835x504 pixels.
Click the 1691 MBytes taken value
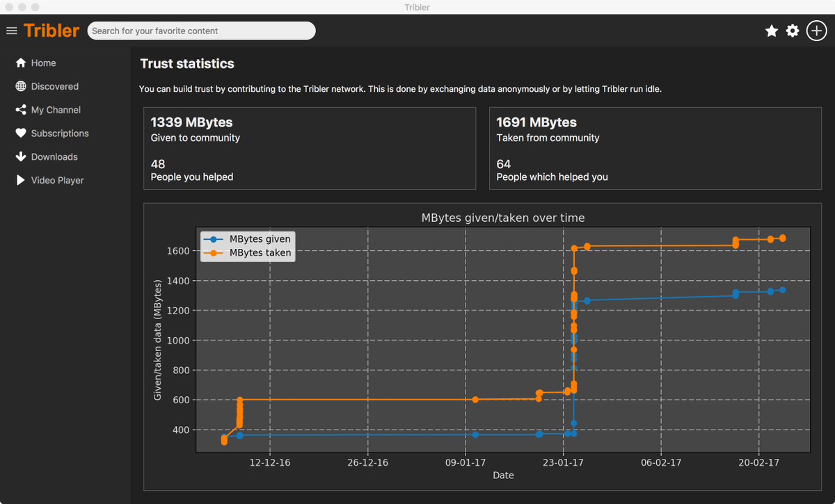536,122
